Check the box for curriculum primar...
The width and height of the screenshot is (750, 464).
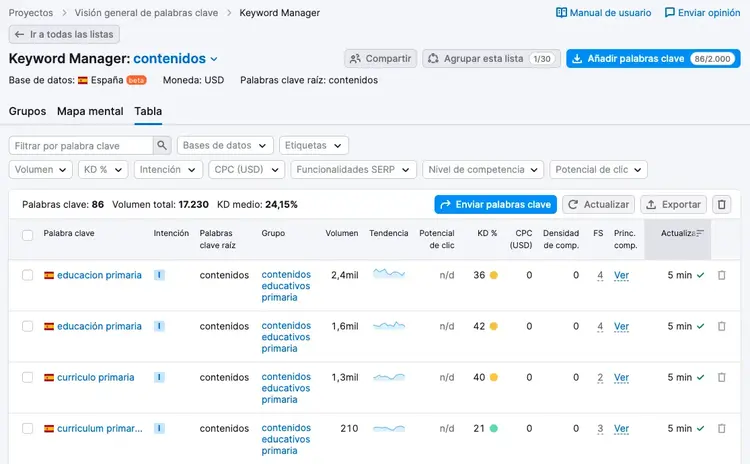click(x=28, y=429)
